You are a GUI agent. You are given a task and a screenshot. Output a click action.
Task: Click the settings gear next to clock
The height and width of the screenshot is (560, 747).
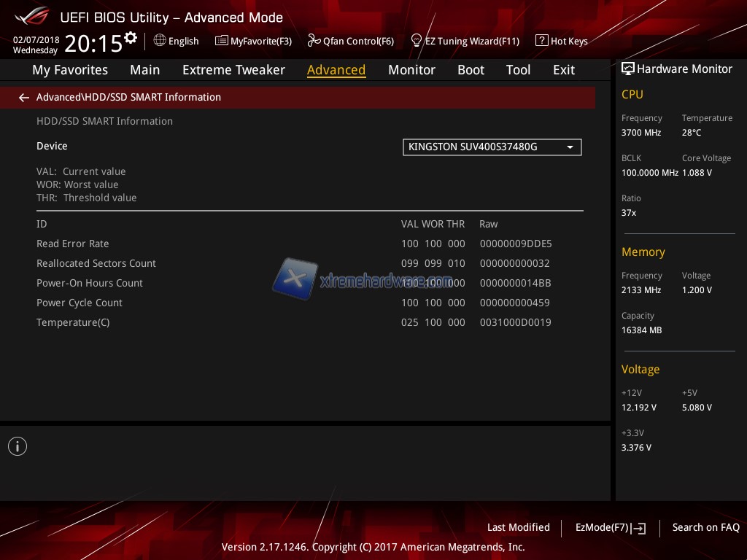[131, 38]
